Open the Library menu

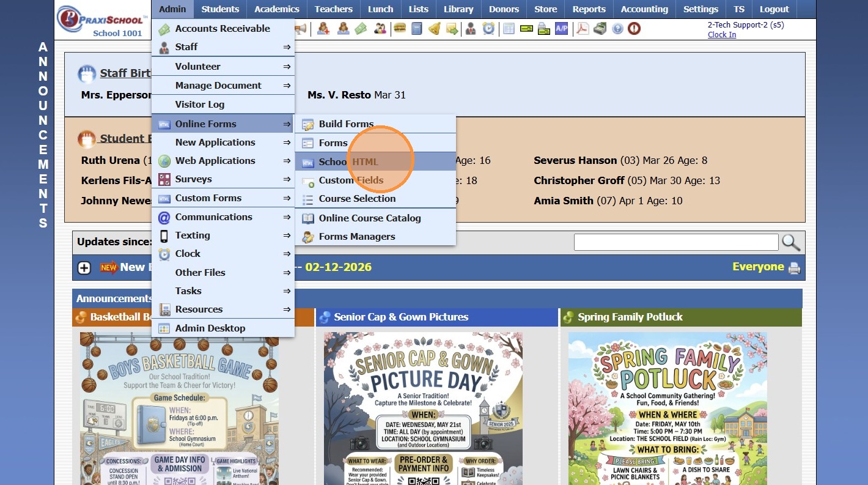click(x=458, y=9)
